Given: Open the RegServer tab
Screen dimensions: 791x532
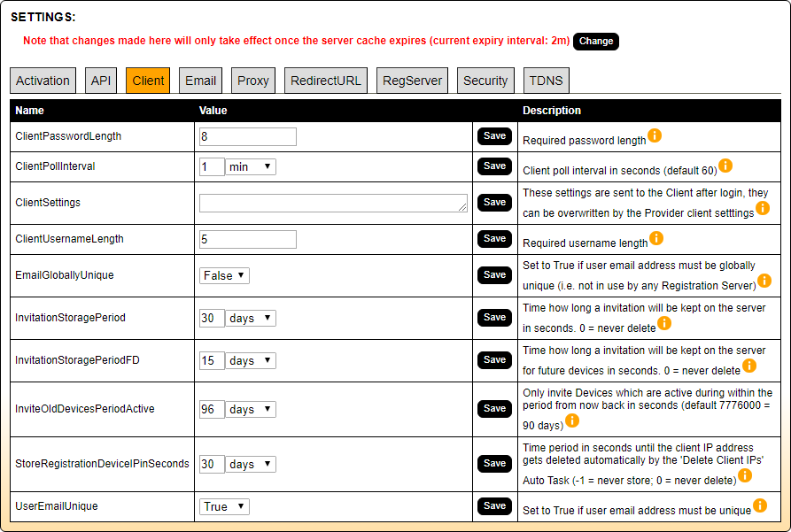Looking at the screenshot, I should click(412, 81).
